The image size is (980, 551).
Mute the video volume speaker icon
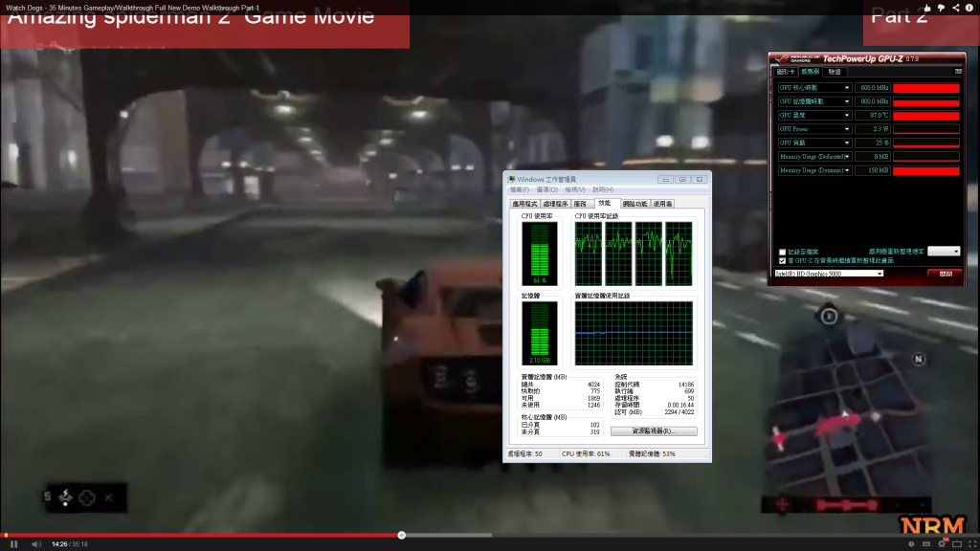[36, 544]
